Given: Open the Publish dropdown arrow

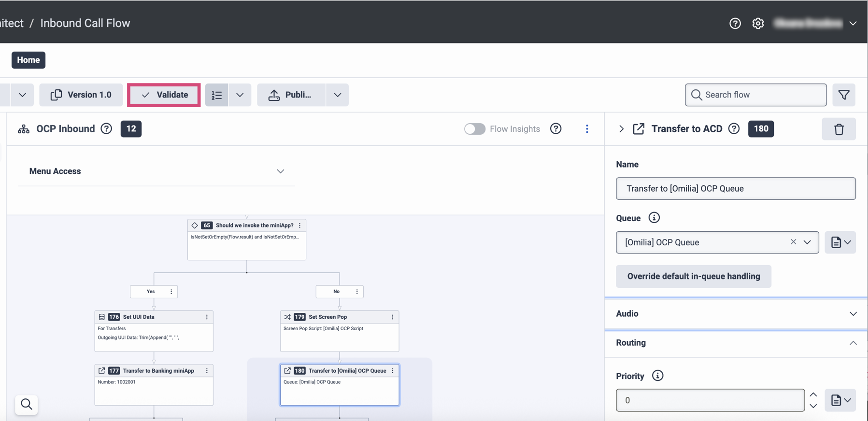Looking at the screenshot, I should click(338, 95).
